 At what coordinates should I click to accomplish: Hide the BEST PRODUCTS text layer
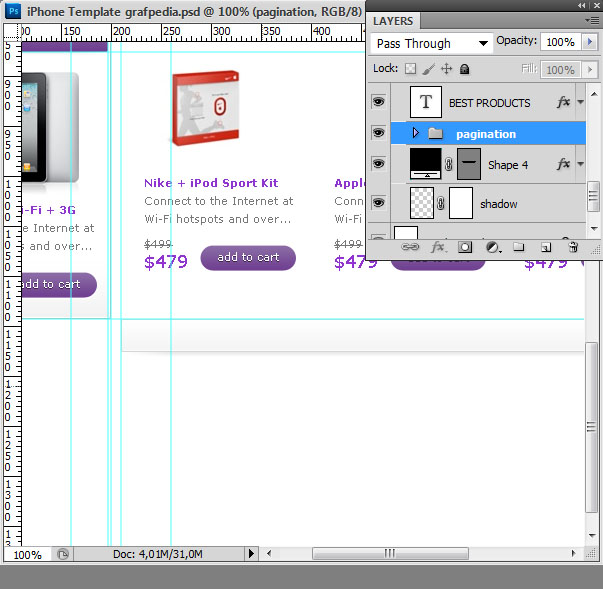pyautogui.click(x=378, y=102)
